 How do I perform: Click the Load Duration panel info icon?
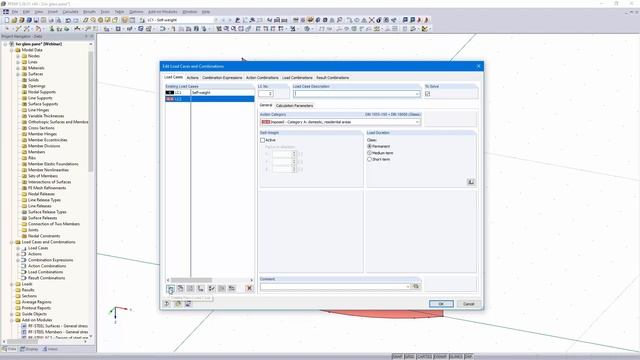pos(471,182)
